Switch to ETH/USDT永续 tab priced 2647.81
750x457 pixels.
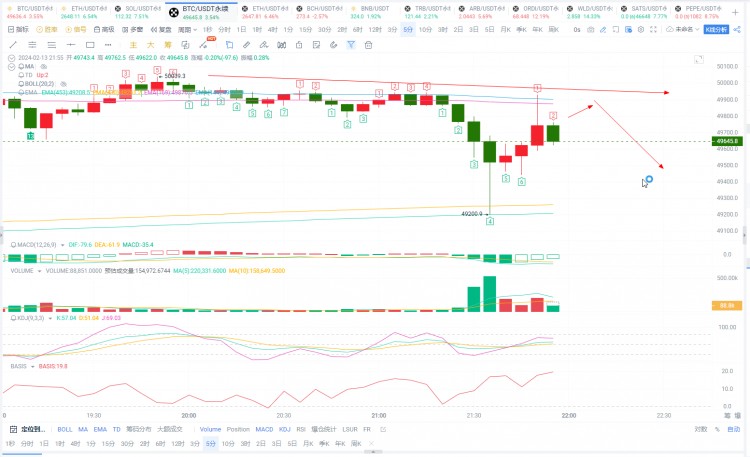pyautogui.click(x=265, y=12)
